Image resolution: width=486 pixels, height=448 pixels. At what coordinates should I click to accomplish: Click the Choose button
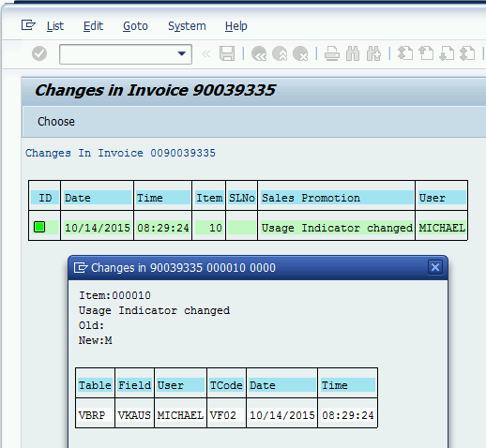[56, 122]
